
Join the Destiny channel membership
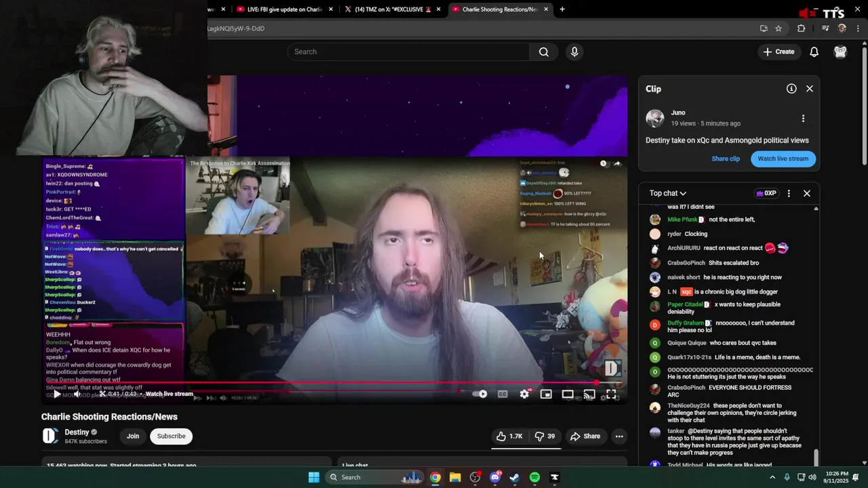(133, 436)
